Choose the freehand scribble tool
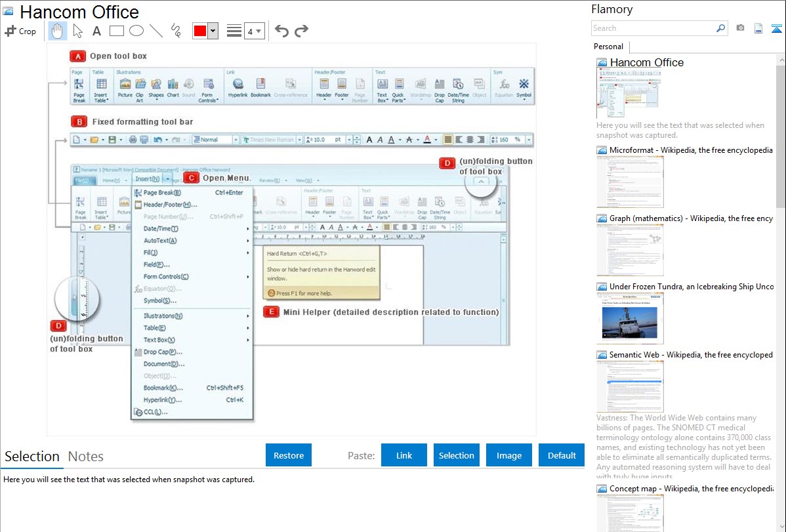This screenshot has width=786, height=532. pyautogui.click(x=175, y=31)
